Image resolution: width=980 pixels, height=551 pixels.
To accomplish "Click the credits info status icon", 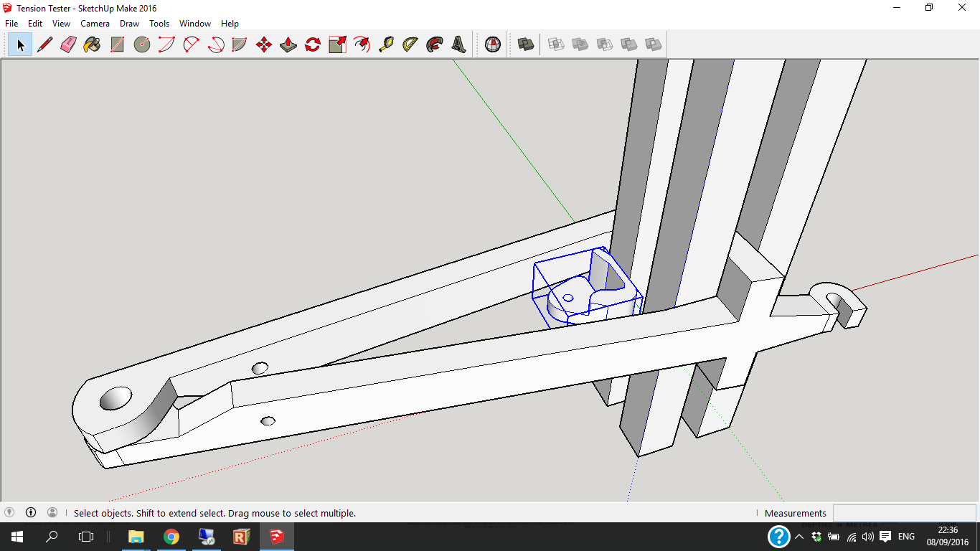I will pos(31,512).
